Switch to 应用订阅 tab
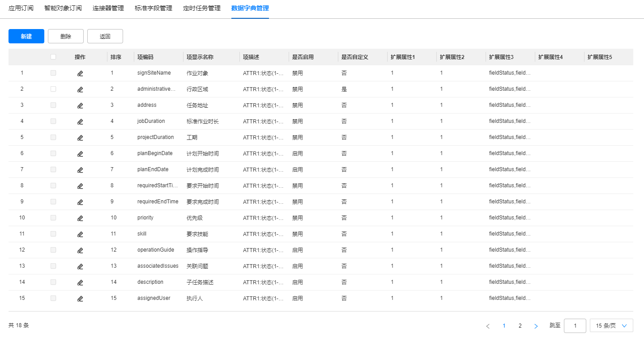Image resolution: width=644 pixels, height=337 pixels. point(21,8)
